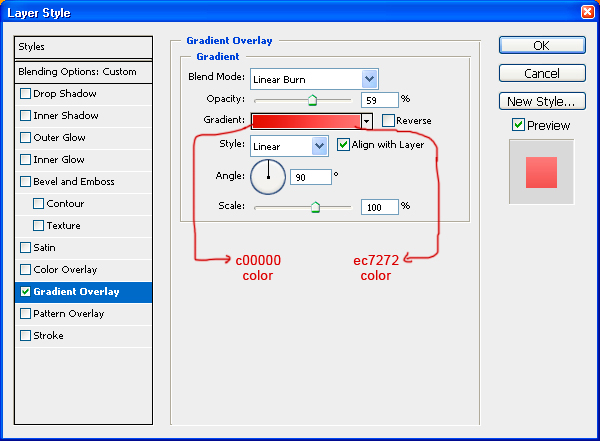The image size is (600, 441).
Task: Tick the Inner Glow checkbox
Action: [x=25, y=159]
